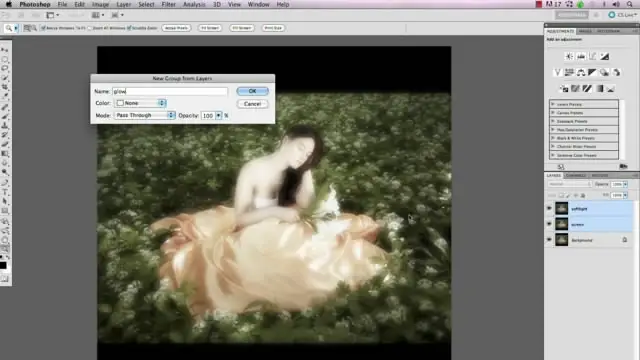640x360 pixels.
Task: Cancel the New Group from Layers dialog
Action: [252, 104]
